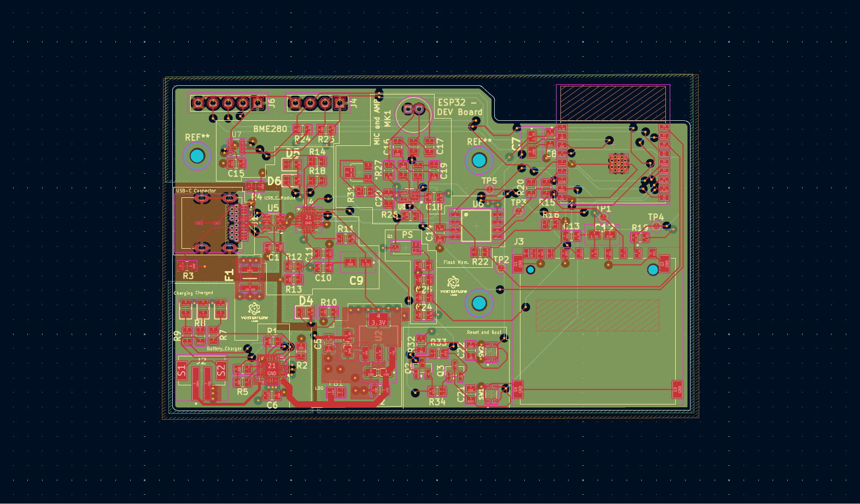Select the TP1 test point label
The height and width of the screenshot is (504, 860).
pos(603,209)
